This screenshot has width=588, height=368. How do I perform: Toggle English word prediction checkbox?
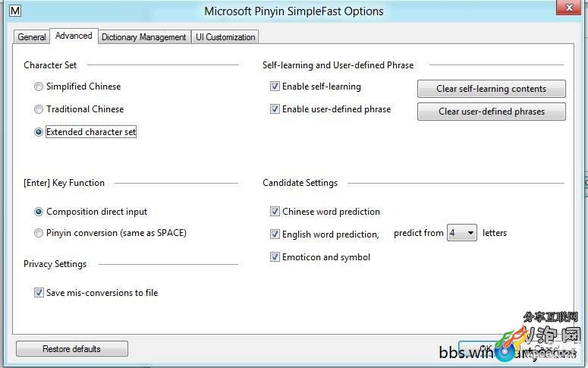click(275, 234)
